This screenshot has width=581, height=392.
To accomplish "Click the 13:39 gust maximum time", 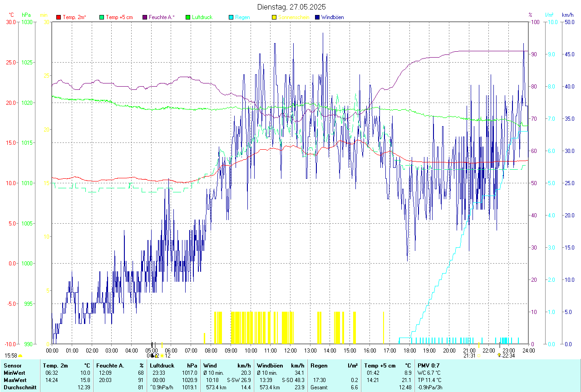I will (266, 380).
